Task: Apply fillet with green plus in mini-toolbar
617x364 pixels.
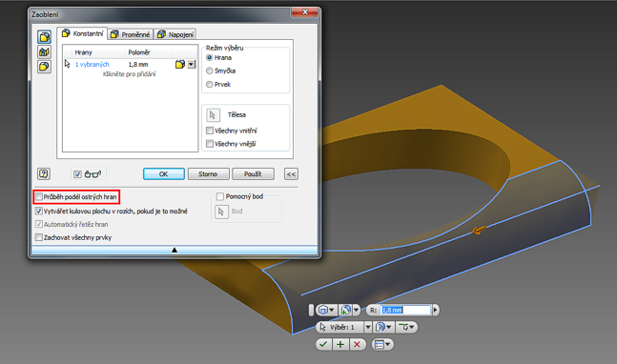Action: pyautogui.click(x=340, y=344)
